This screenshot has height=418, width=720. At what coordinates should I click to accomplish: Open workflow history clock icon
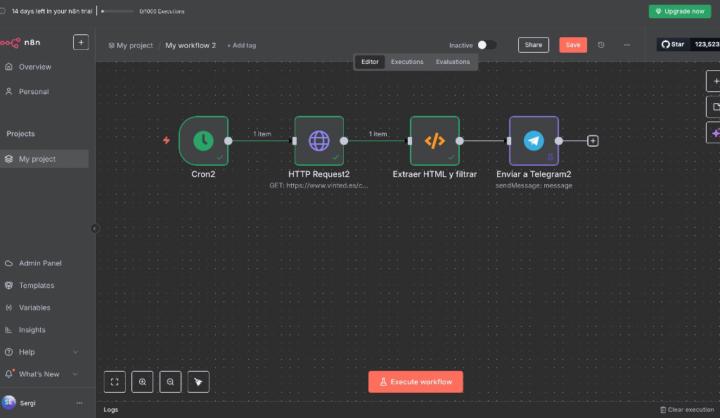click(601, 45)
